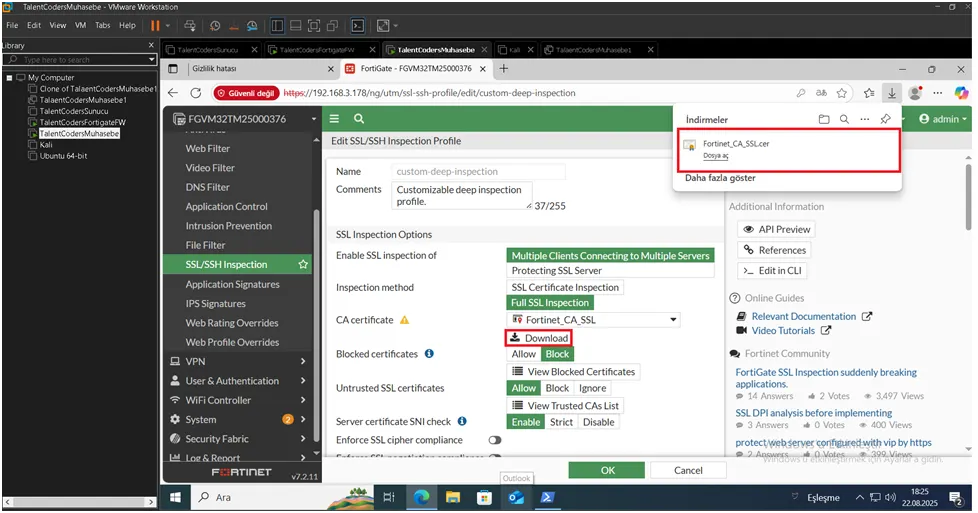Click Cancel button
Screen dimensions: 978x513
point(688,471)
